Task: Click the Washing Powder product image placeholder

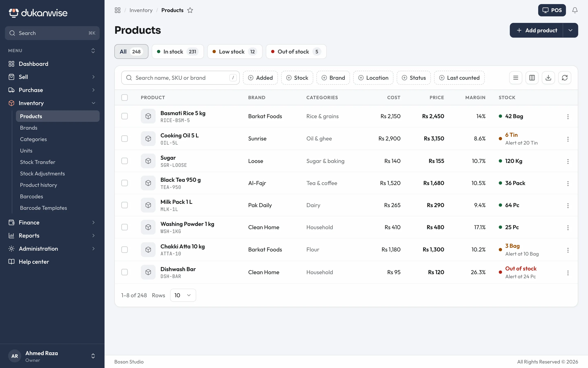Action: tap(148, 227)
